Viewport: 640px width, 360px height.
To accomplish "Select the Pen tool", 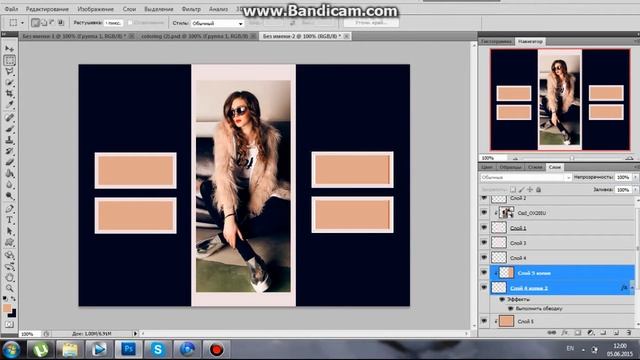I will click(x=9, y=209).
